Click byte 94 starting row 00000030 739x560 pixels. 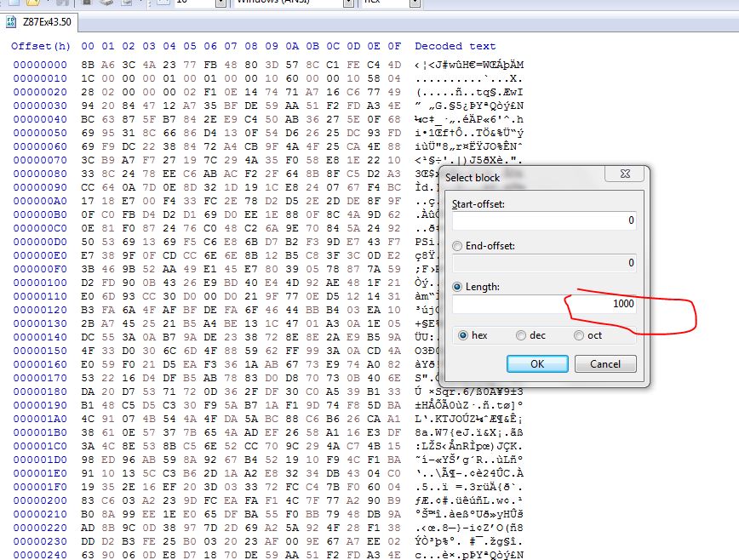(x=88, y=106)
